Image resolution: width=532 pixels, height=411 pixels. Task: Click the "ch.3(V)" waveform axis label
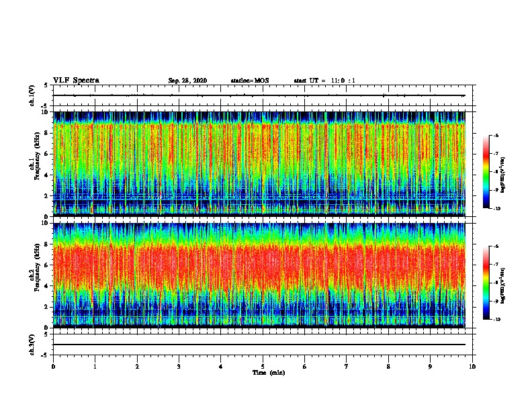(32, 345)
